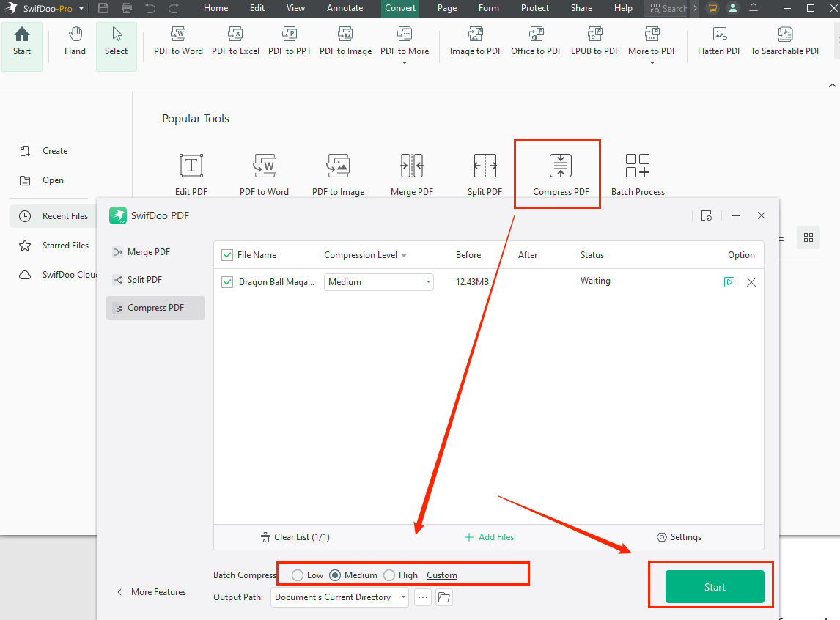Screen dimensions: 840x620
Task: Open Edit PDF from Popular Tools
Action: pyautogui.click(x=191, y=174)
